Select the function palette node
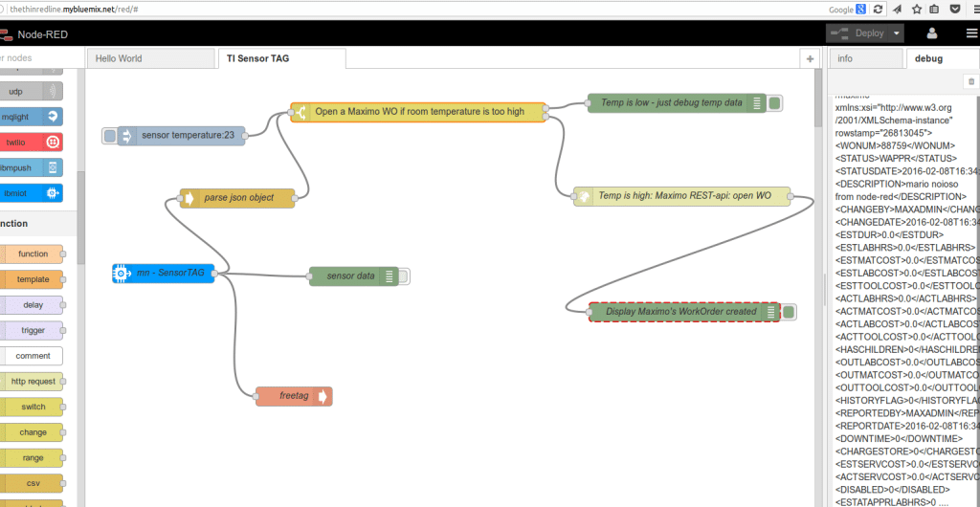 pyautogui.click(x=33, y=254)
